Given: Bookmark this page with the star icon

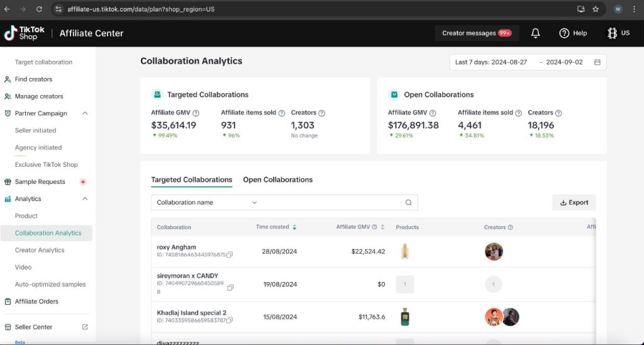Looking at the screenshot, I should coord(596,9).
